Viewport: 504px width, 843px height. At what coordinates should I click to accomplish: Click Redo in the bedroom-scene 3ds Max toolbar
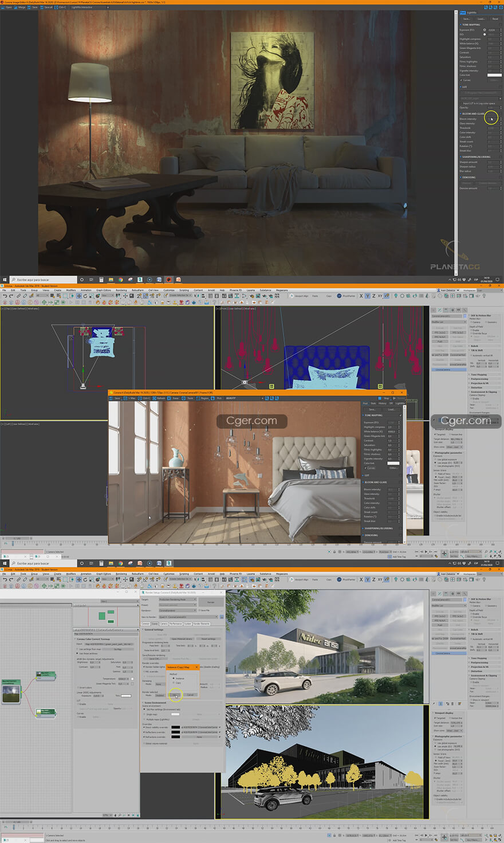click(x=11, y=296)
